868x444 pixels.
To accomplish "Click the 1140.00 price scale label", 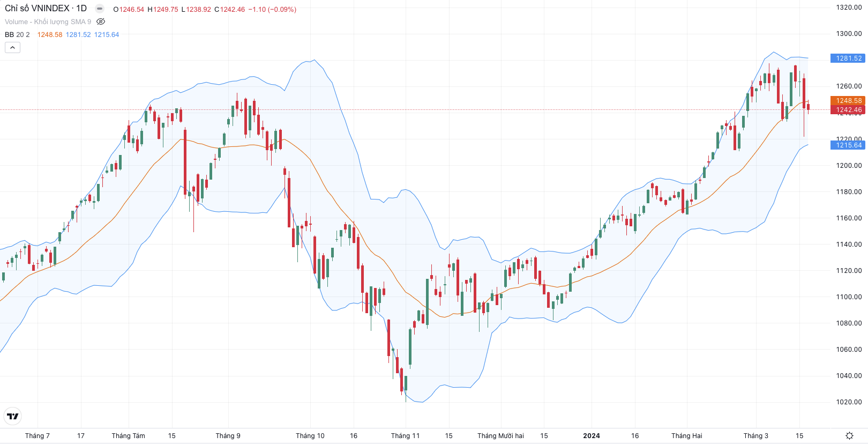I will 849,245.
